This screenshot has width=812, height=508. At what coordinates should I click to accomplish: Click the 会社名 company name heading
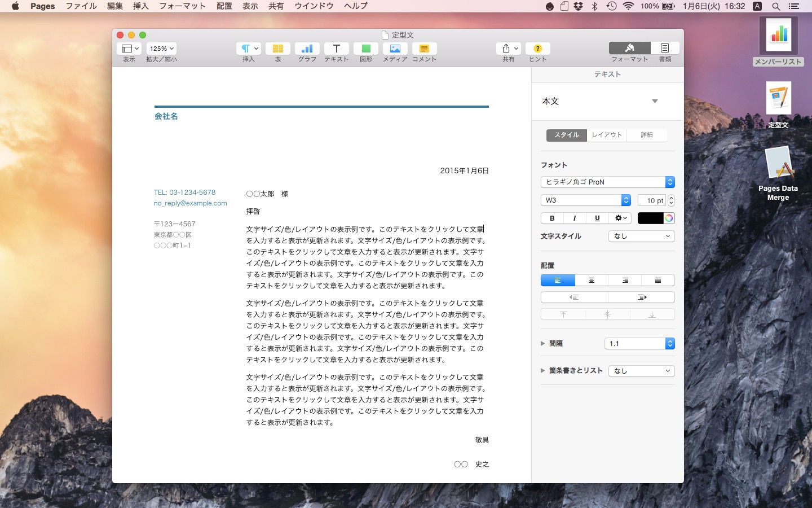pos(166,116)
